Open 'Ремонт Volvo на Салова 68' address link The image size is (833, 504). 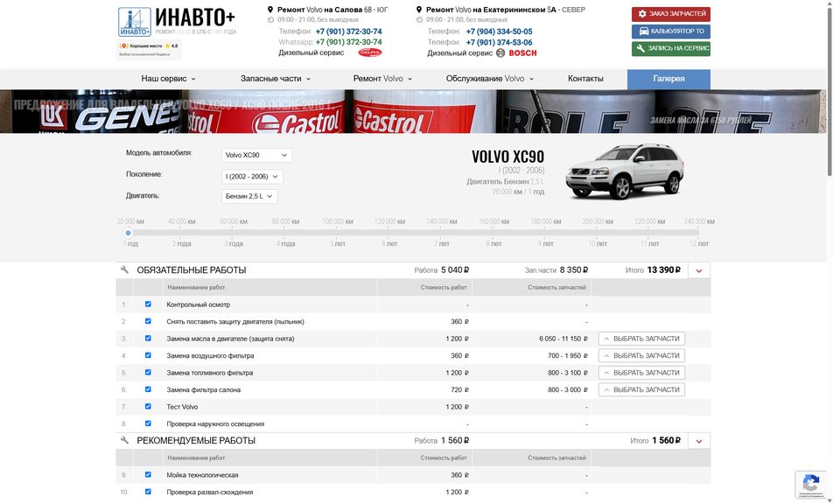click(x=332, y=10)
